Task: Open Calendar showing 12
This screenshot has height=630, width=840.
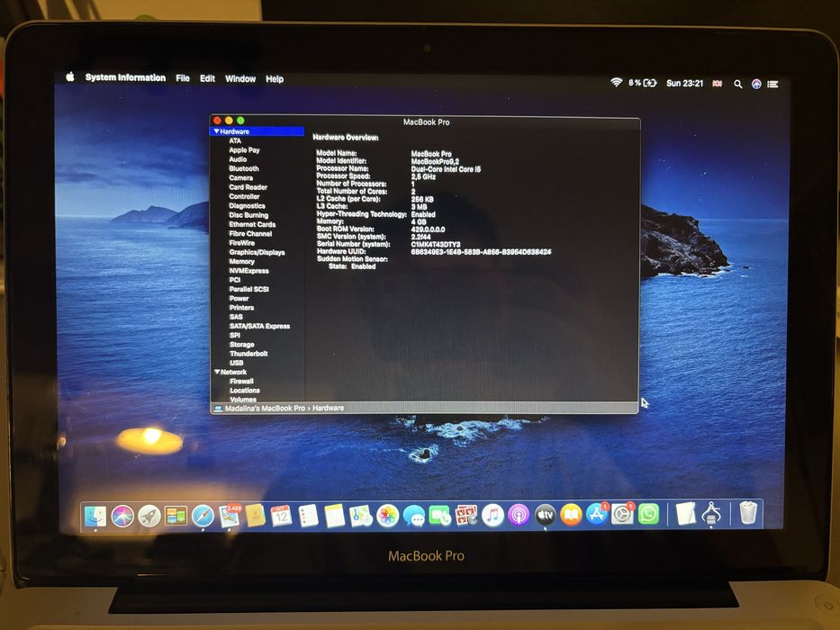Action: click(281, 516)
